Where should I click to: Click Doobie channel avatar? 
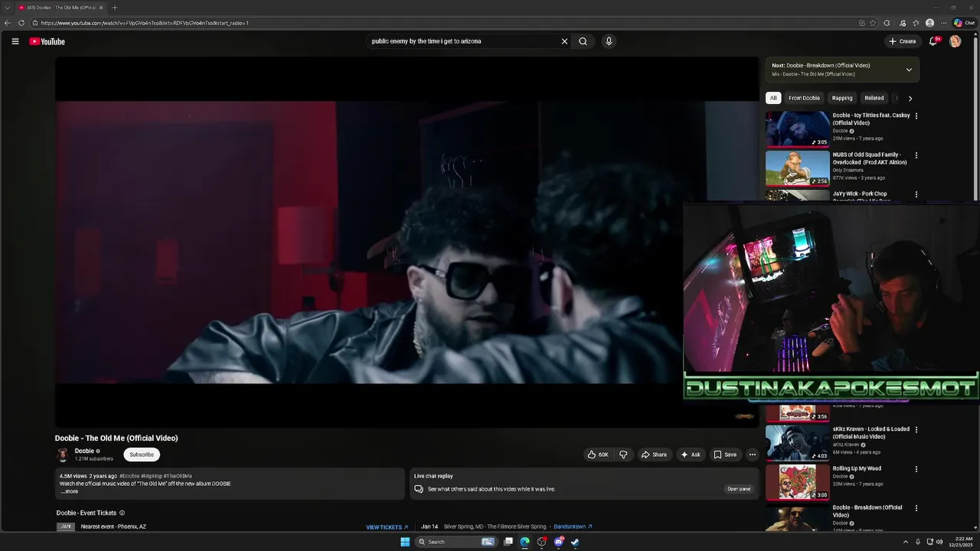point(63,455)
